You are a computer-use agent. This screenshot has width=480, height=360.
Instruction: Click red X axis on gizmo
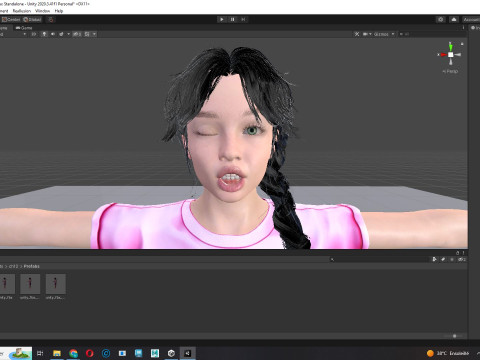[x=443, y=55]
